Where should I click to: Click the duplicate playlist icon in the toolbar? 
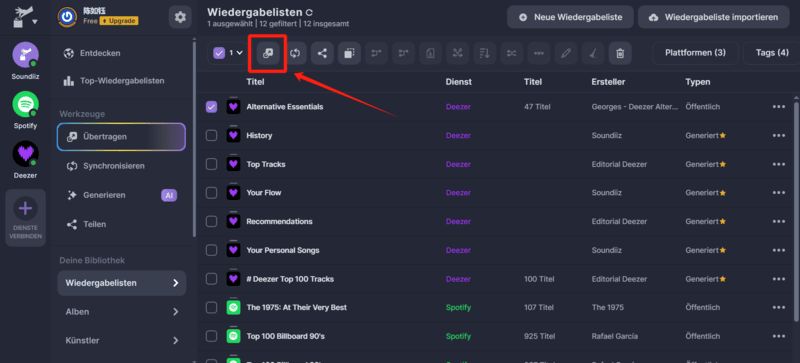(349, 53)
